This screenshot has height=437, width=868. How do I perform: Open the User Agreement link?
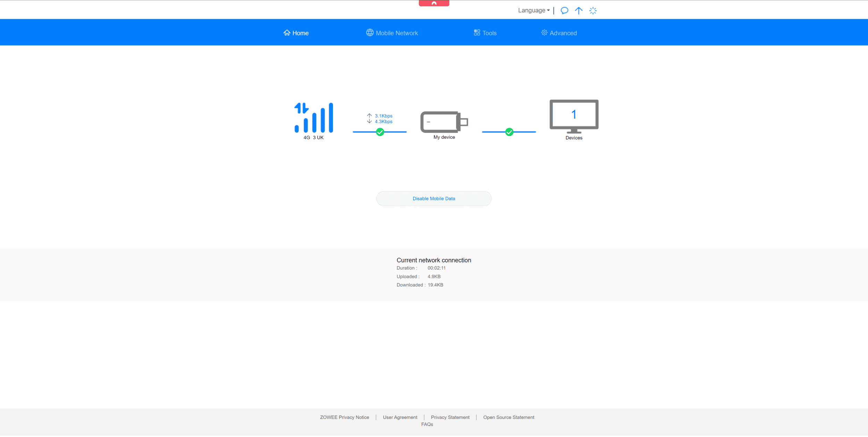pyautogui.click(x=400, y=418)
